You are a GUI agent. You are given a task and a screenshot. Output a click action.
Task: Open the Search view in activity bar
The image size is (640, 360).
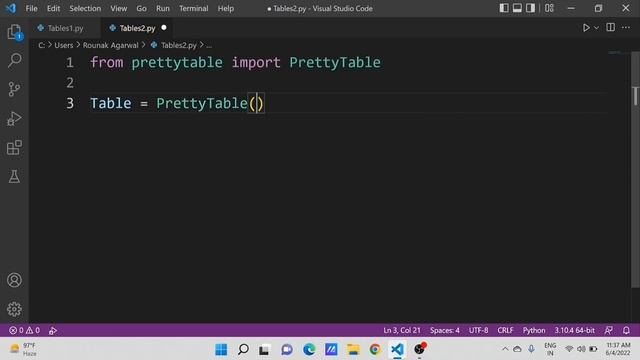pyautogui.click(x=14, y=60)
